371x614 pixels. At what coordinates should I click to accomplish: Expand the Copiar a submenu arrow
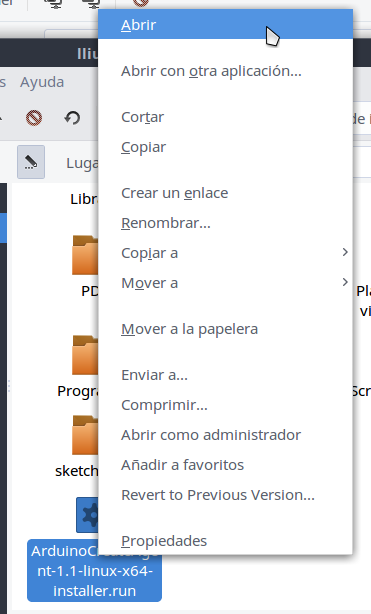pos(345,252)
